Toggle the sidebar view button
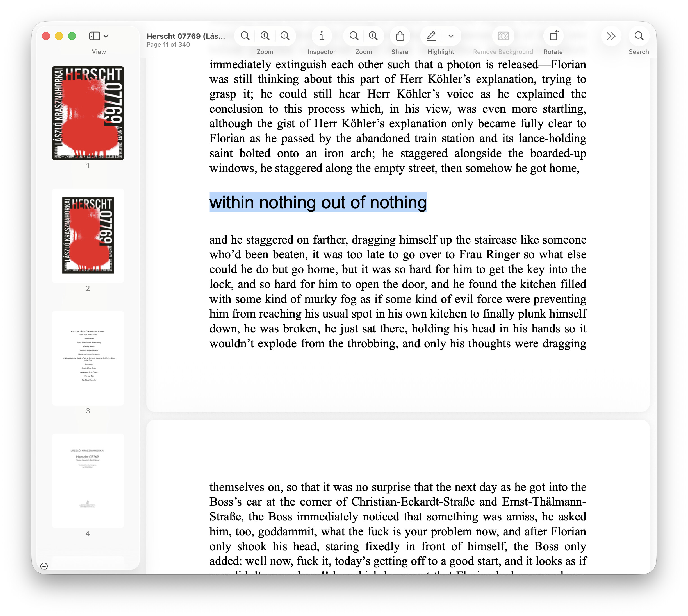 (x=94, y=36)
